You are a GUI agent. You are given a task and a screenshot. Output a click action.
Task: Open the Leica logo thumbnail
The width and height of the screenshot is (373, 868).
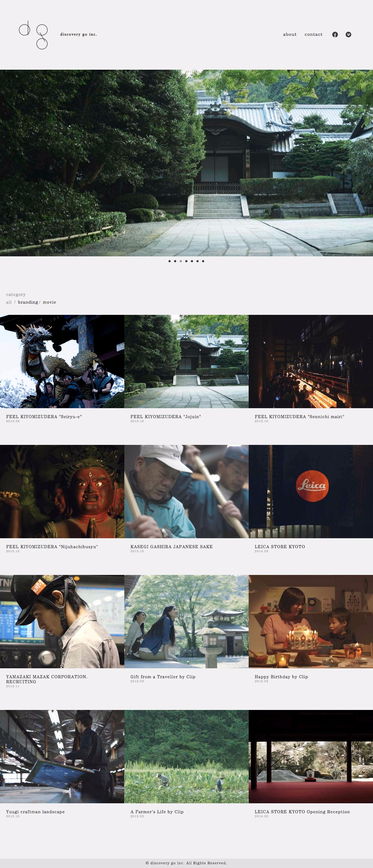[x=311, y=491]
